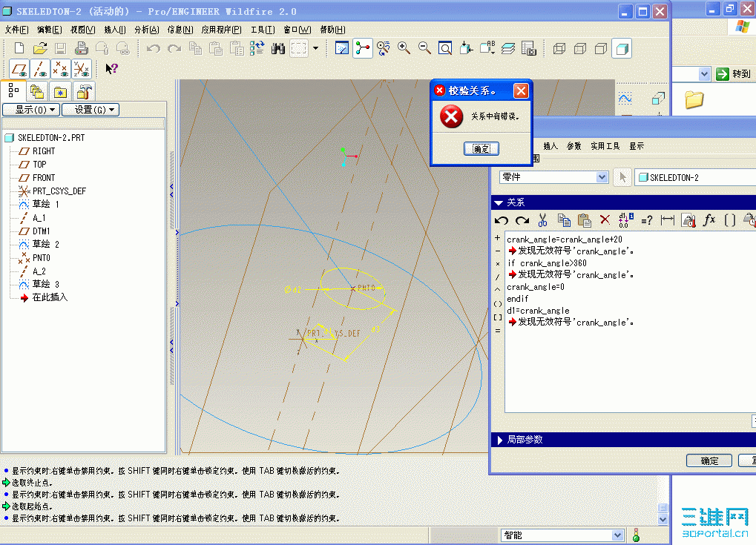Open the 文件(F) menu
This screenshot has height=545, width=756.
pos(16,30)
